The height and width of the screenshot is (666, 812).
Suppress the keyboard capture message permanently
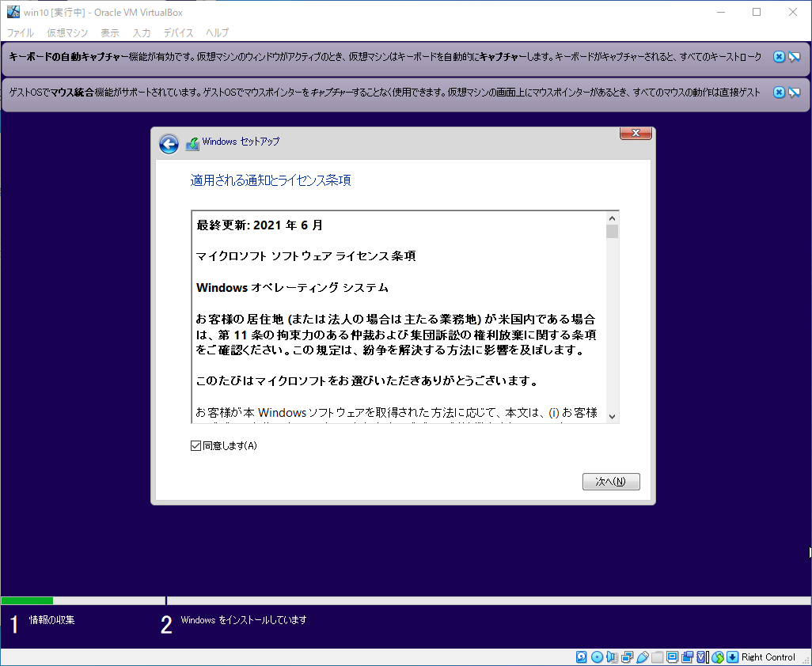click(x=795, y=57)
